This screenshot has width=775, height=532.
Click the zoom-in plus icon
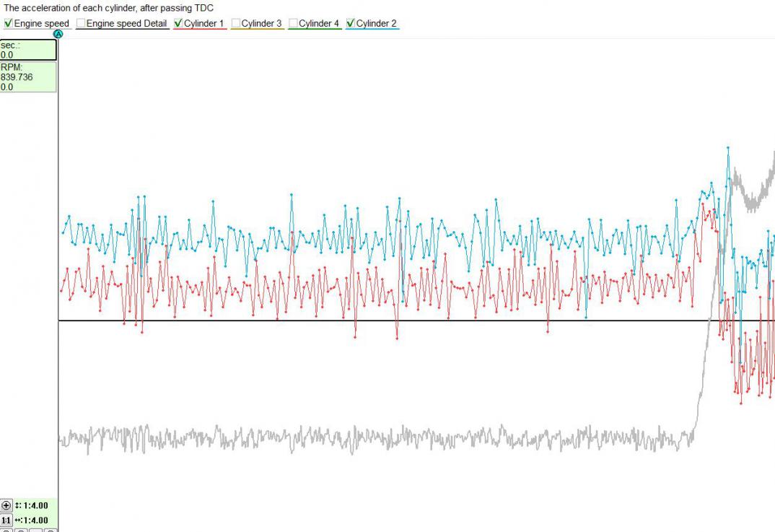pyautogui.click(x=6, y=505)
